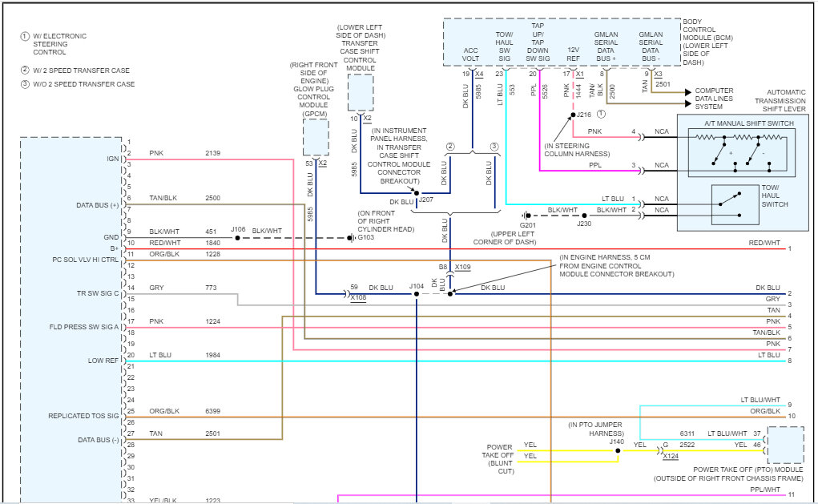Select the X124 connector label
Screen dimensions: 818x504
coord(671,456)
